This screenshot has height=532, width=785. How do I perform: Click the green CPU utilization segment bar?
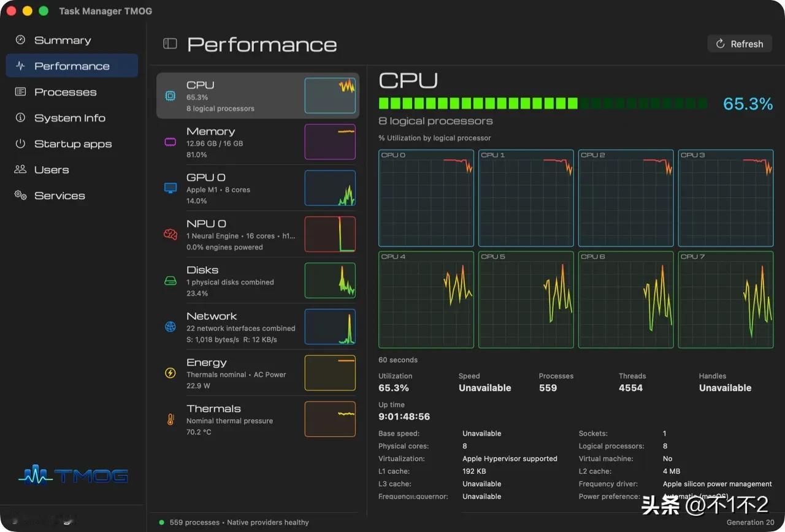[543, 103]
